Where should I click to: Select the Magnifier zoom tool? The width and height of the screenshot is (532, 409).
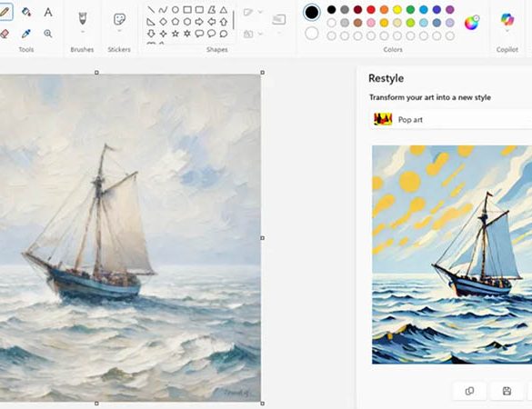pos(48,34)
